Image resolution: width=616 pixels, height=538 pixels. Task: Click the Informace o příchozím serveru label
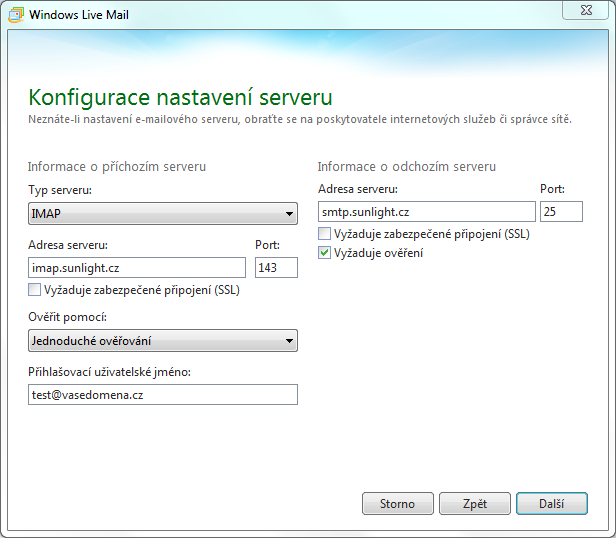117,167
